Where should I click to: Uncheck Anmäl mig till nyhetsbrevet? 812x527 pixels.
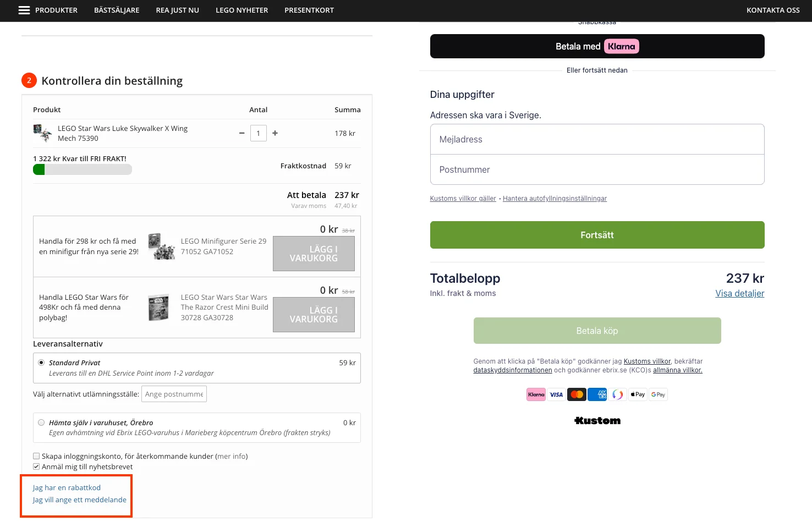[x=36, y=466]
